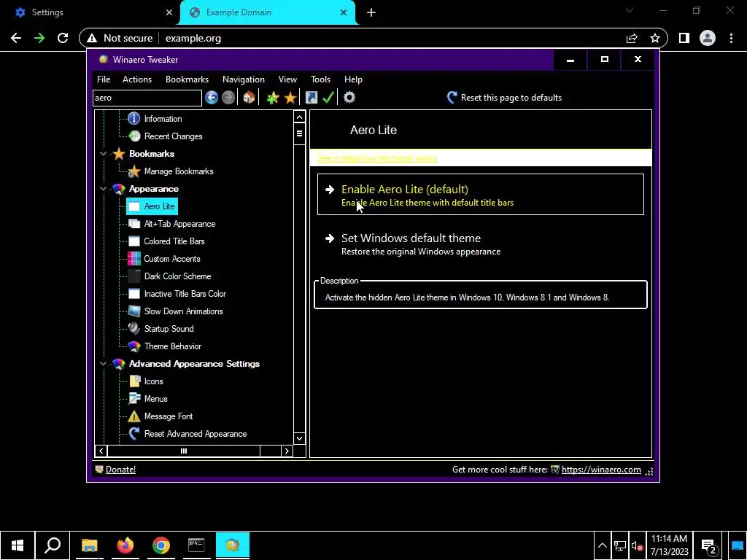Open the https://winaero.com link
The width and height of the screenshot is (747, 560).
coord(601,470)
